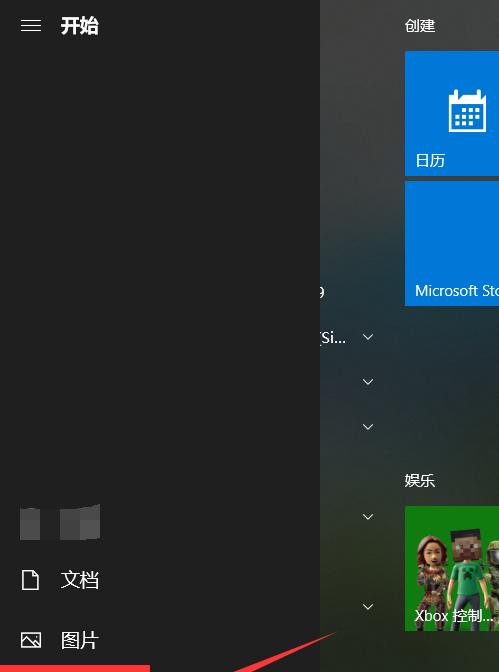The width and height of the screenshot is (499, 672).
Task: Select the 图片 text label
Action: [80, 640]
